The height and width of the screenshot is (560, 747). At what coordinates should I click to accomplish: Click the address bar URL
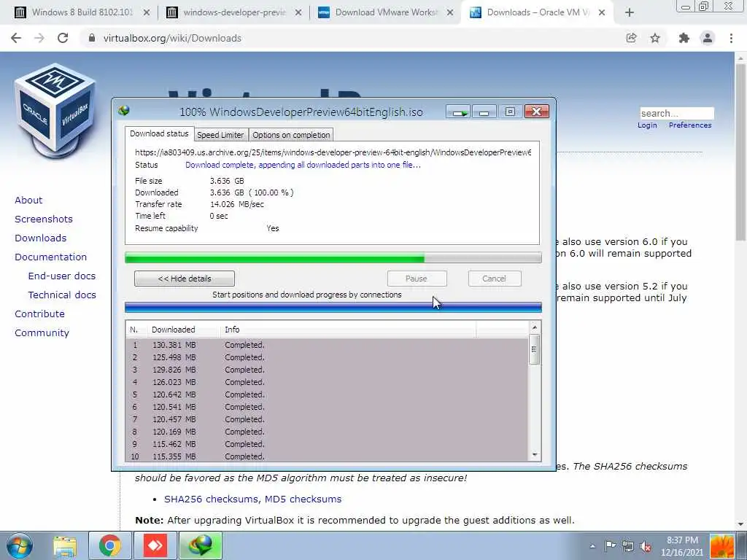pos(172,38)
